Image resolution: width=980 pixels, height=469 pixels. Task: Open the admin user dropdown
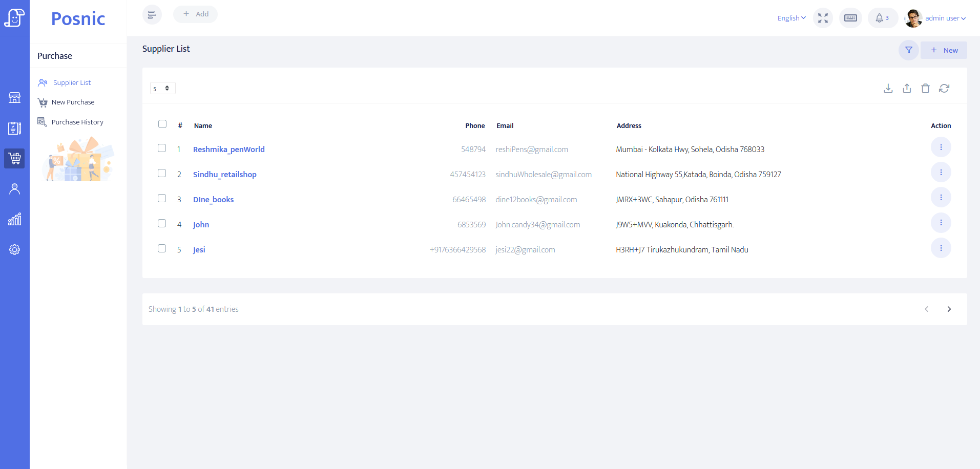(945, 18)
